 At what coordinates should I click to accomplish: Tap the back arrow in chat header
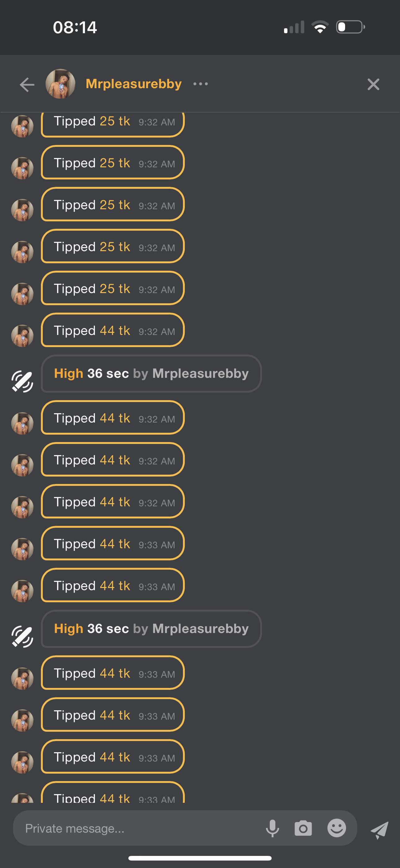tap(27, 84)
